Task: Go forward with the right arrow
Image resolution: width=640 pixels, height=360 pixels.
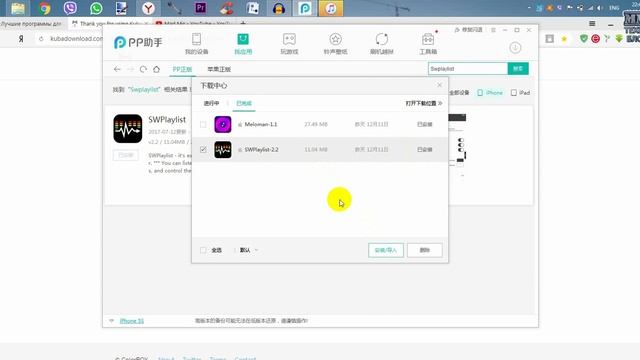Action: (x=130, y=69)
